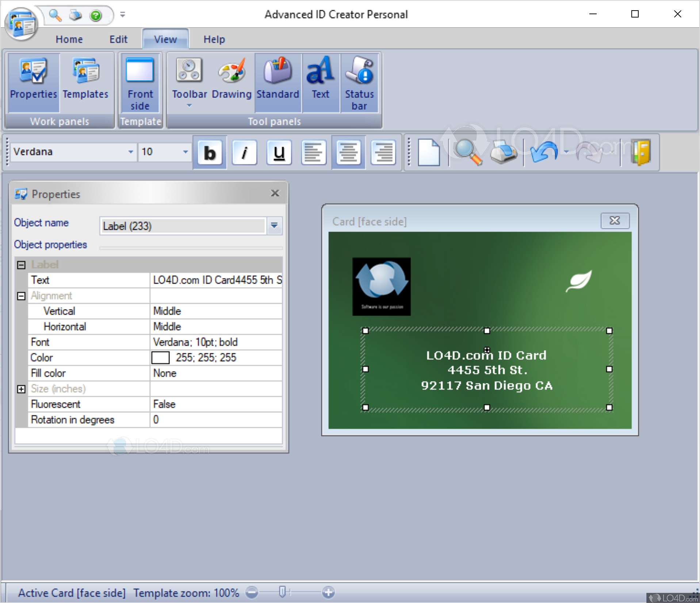Toggle underline formatting button
The height and width of the screenshot is (603, 700).
tap(279, 153)
